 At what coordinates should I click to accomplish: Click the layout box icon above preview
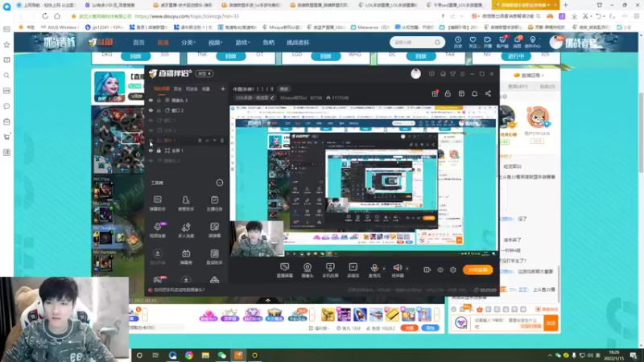click(x=461, y=93)
